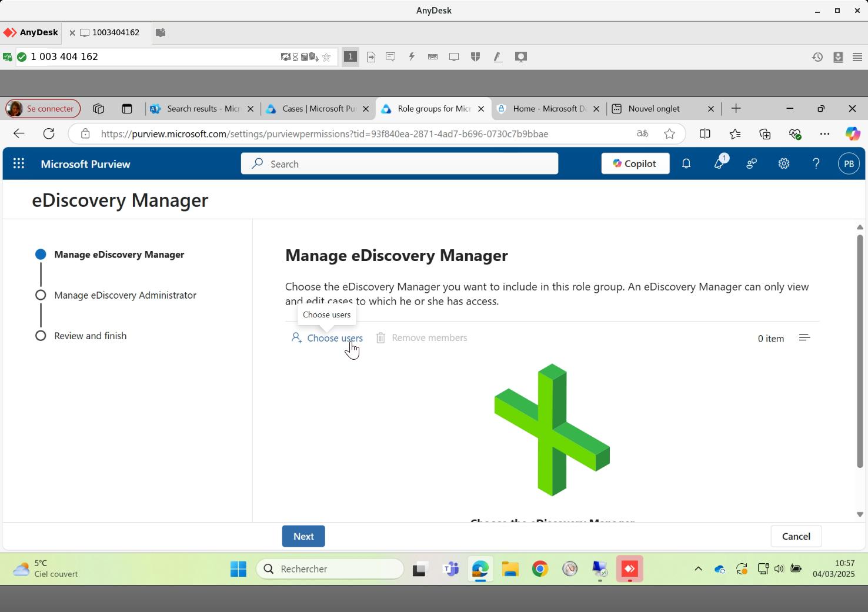Screen dimensions: 868x612
Task: Open Microsoft Teams from taskbar
Action: tap(450, 569)
